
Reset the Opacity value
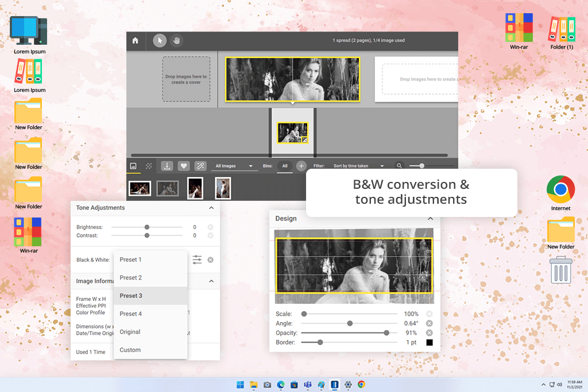pos(430,333)
